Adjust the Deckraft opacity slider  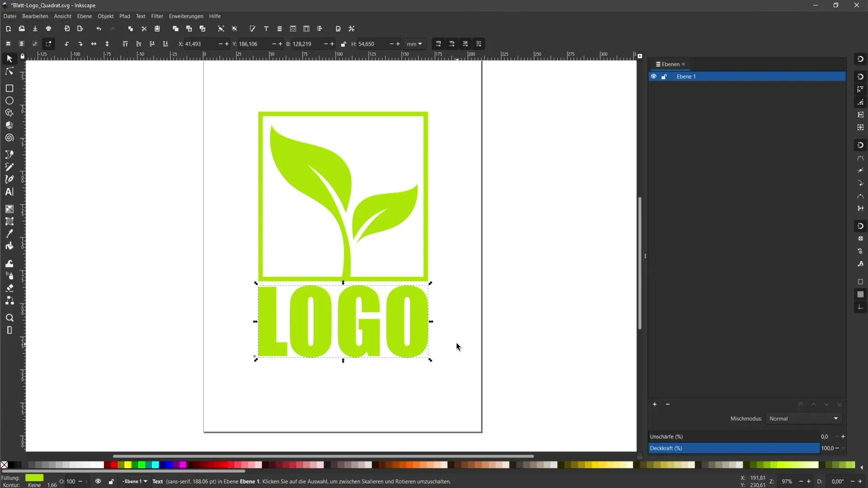point(735,448)
